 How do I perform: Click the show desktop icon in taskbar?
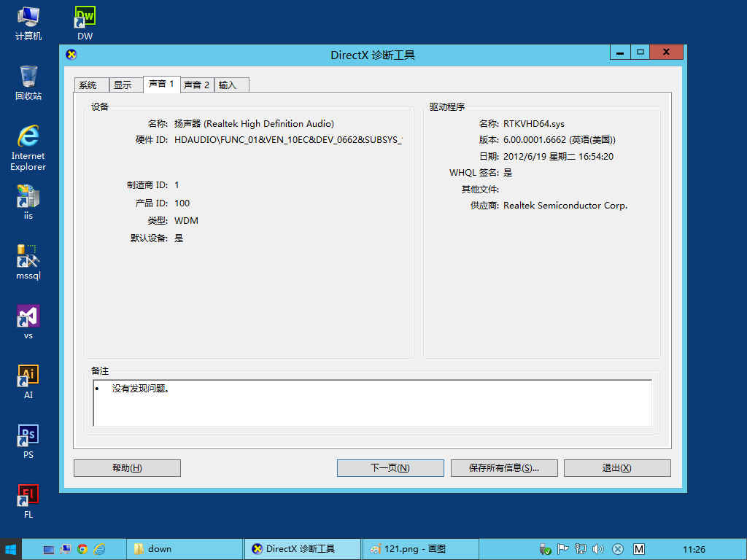coord(49,550)
